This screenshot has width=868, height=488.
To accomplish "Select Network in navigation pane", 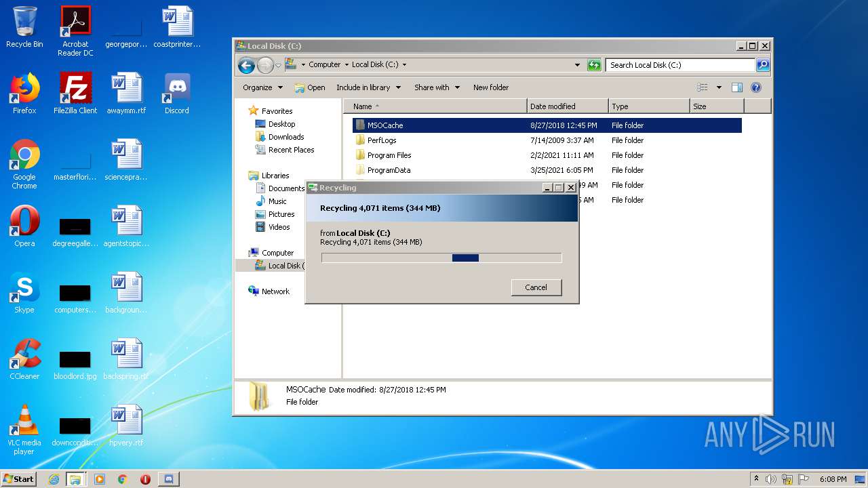I will coord(269,291).
